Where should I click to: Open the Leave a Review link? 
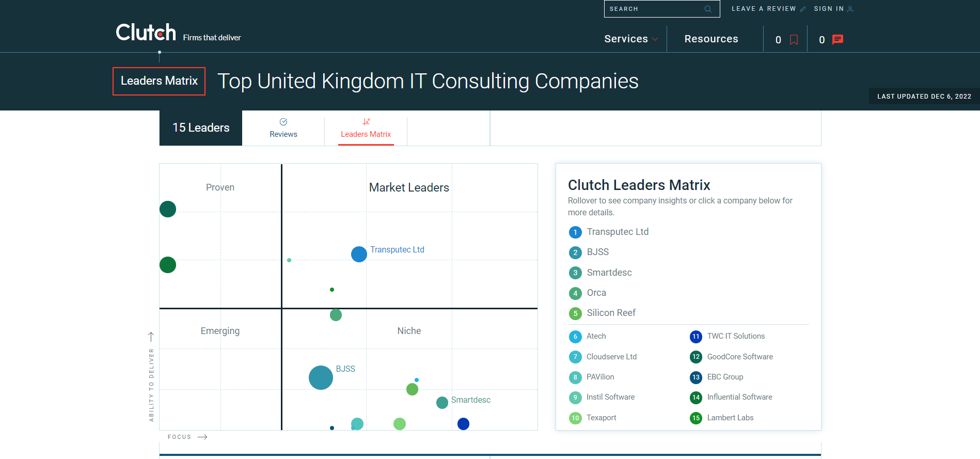(768, 9)
